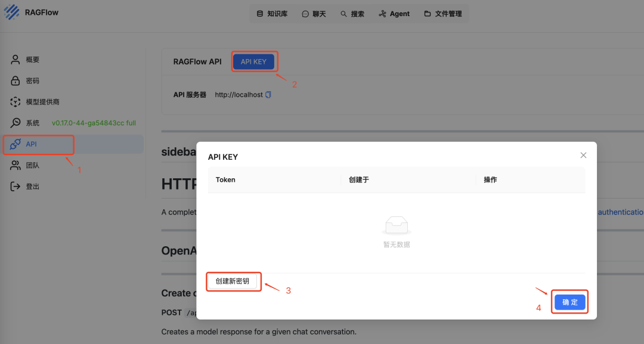Screen dimensions: 644x344
Task: Click the RAGFlow API heading
Action: 197,61
